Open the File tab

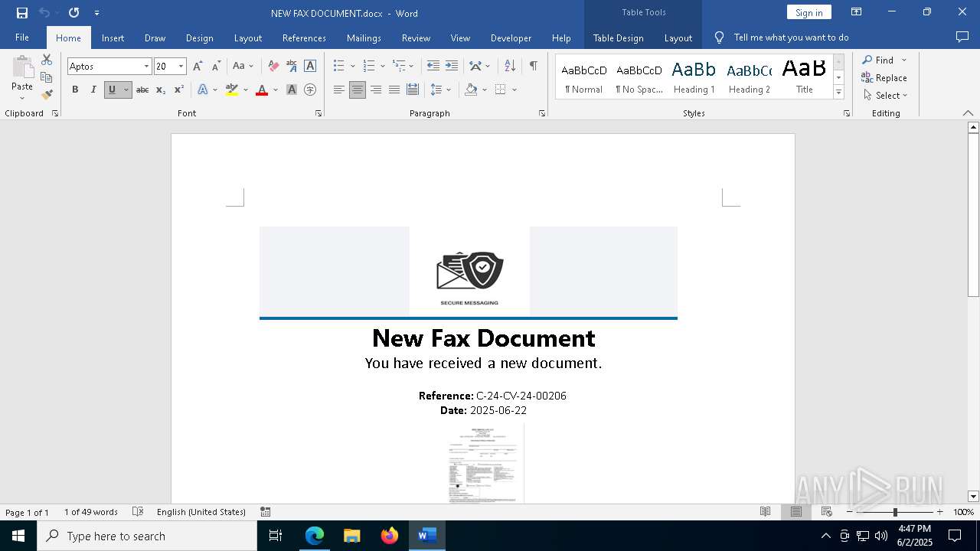coord(22,37)
